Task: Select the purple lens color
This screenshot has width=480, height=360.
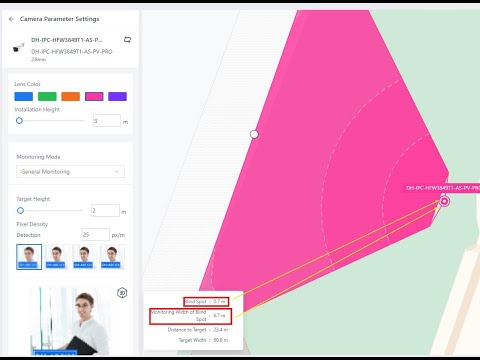Action: click(117, 96)
